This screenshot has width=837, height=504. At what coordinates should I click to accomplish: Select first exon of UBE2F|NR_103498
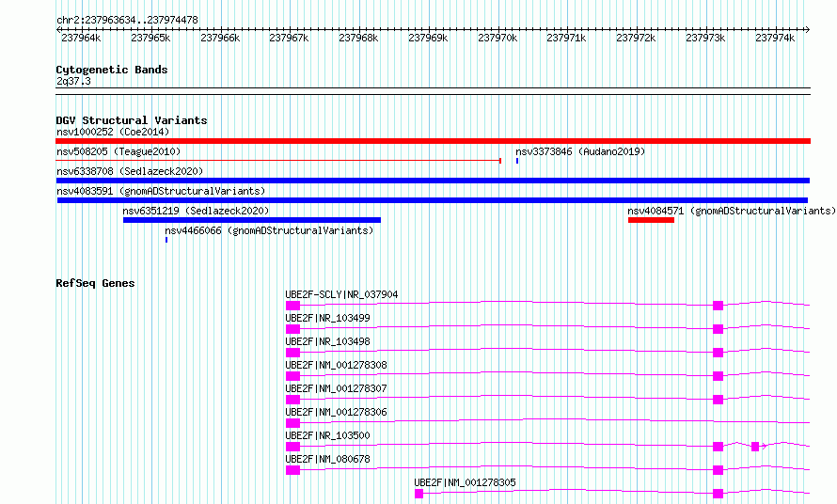click(293, 353)
